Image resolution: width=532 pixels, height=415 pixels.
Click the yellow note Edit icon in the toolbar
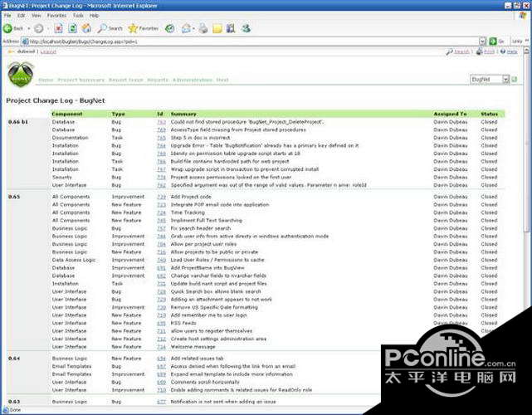click(x=217, y=28)
